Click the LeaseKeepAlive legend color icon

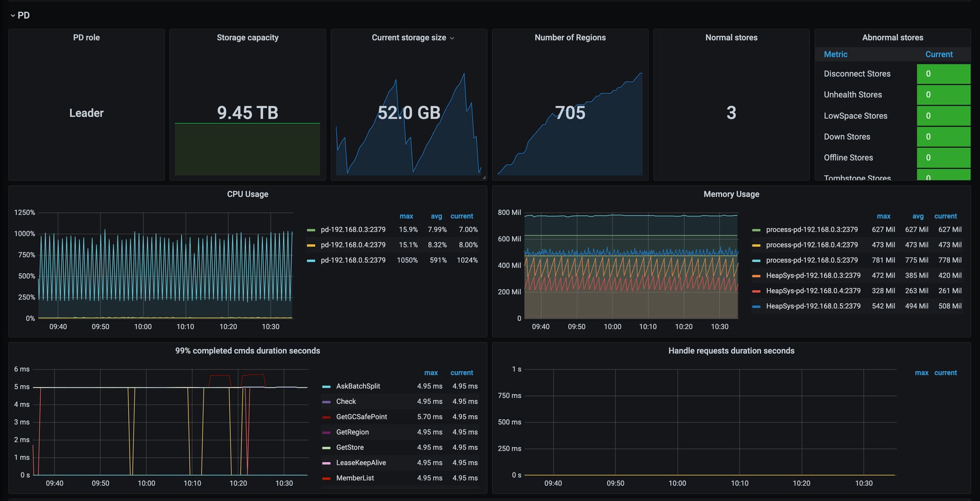(x=326, y=463)
